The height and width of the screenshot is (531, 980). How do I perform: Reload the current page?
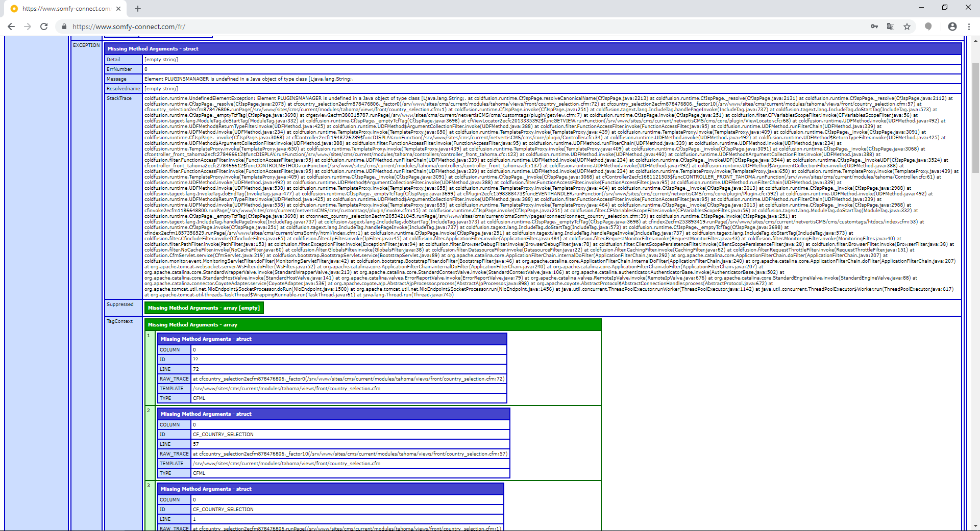click(44, 27)
